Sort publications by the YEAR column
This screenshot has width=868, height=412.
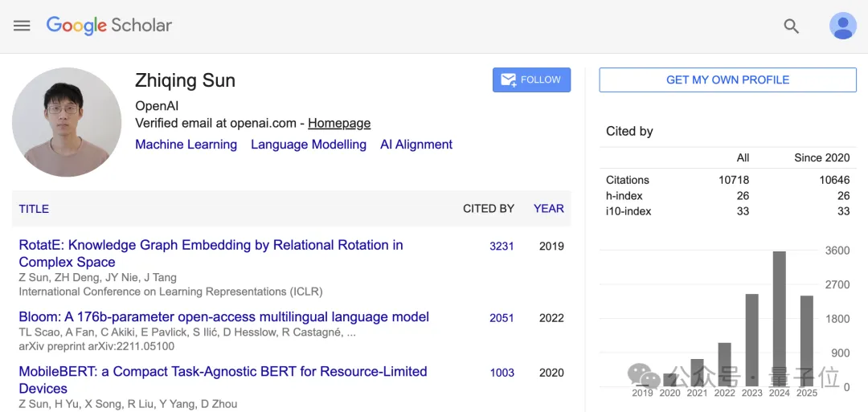click(x=548, y=208)
